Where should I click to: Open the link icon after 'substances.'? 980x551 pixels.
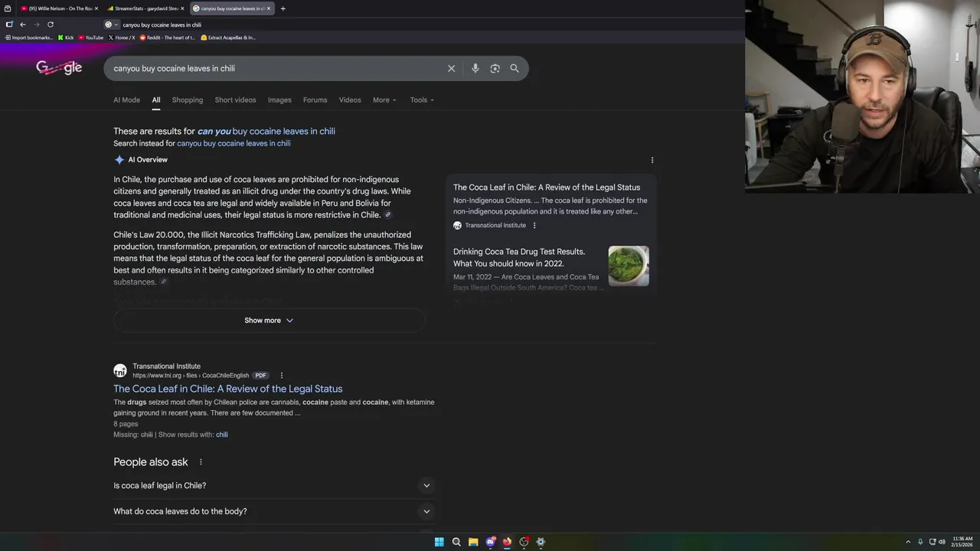163,282
